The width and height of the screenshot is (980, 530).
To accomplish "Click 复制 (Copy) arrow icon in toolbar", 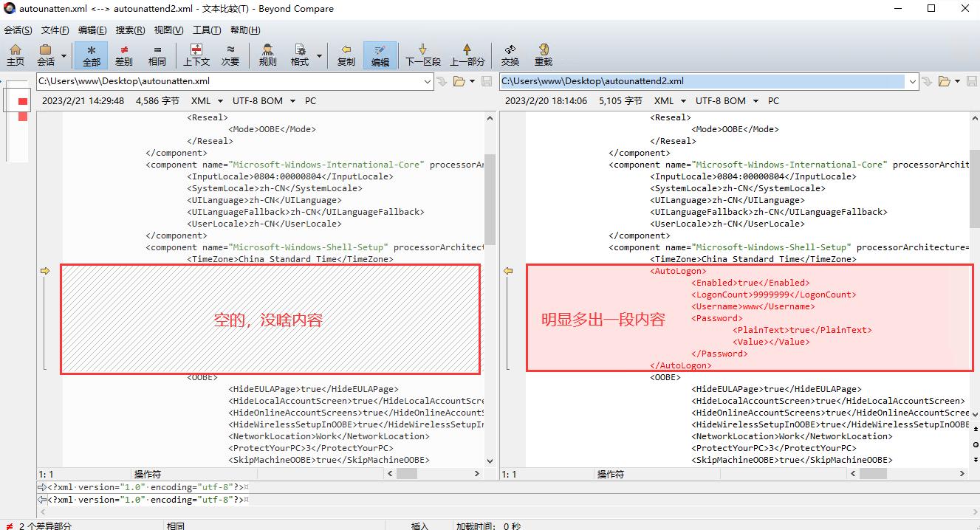I will coord(346,55).
